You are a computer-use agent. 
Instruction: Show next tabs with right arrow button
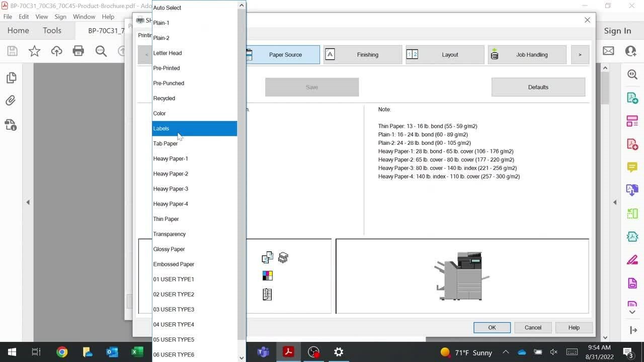coord(580,55)
